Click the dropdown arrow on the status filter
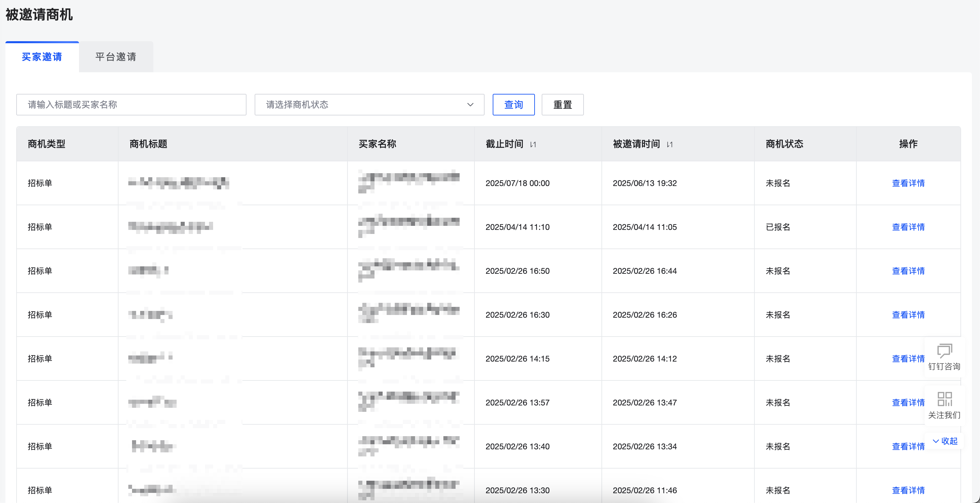Viewport: 980px width, 503px height. click(469, 105)
